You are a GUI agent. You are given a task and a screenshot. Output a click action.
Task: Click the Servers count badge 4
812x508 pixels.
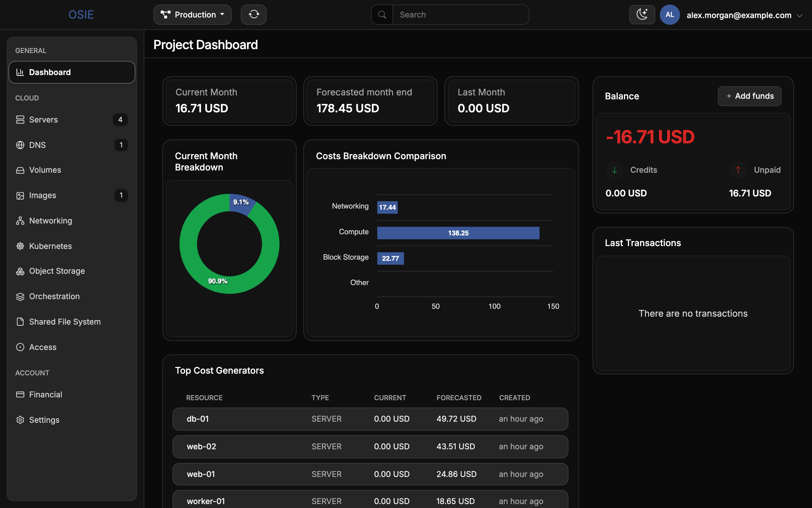coord(120,120)
